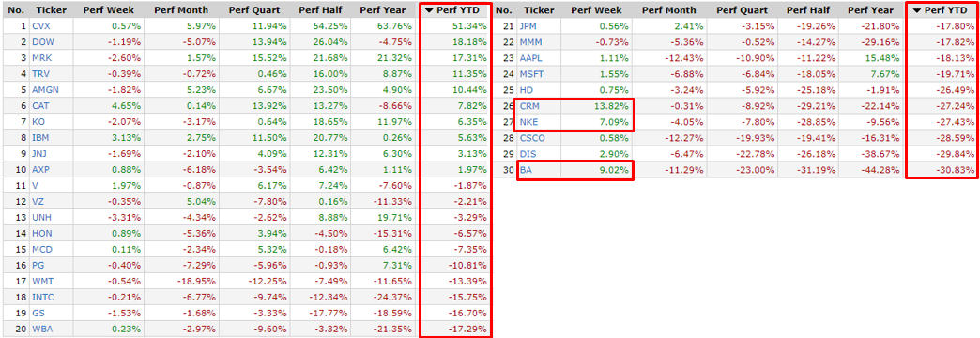Screen dimensions: 980x338
Task: Sort by Perf Half in left table
Action: point(320,10)
